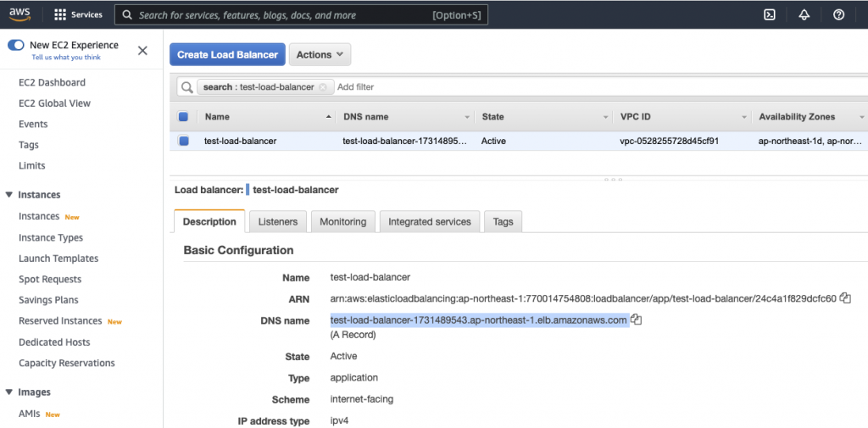Image resolution: width=868 pixels, height=428 pixels.
Task: Click the truncated DNS name cell in the table row
Action: (404, 141)
